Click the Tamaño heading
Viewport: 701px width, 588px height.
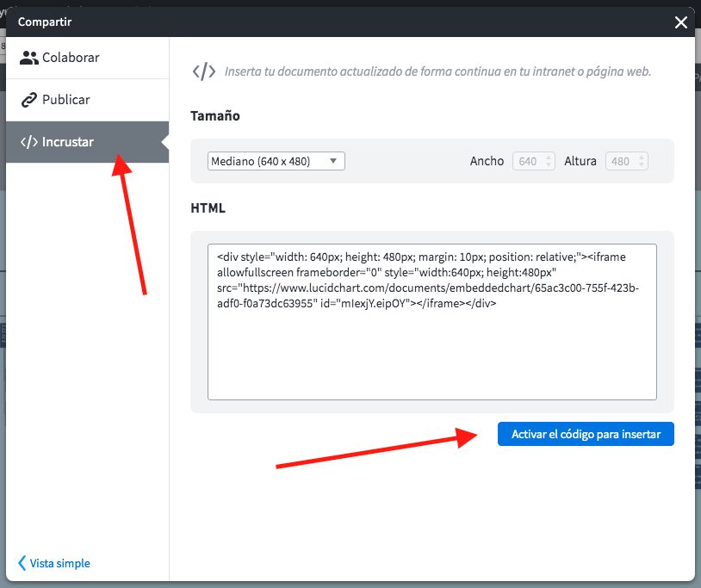(215, 115)
